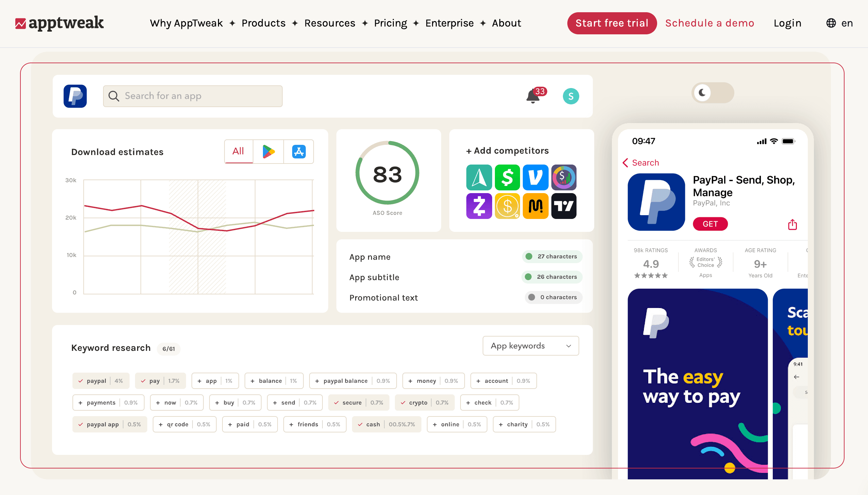Click the Why AppTweak menu item

[187, 23]
